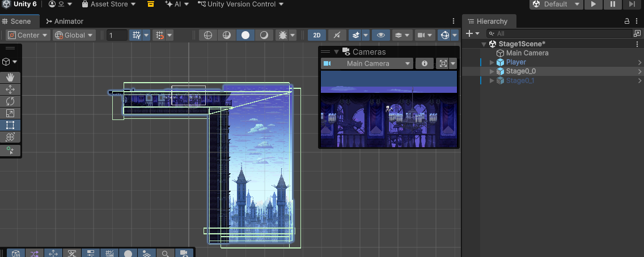Screen dimensions: 644x257
Task: Select the Scale tool
Action: [x=10, y=113]
